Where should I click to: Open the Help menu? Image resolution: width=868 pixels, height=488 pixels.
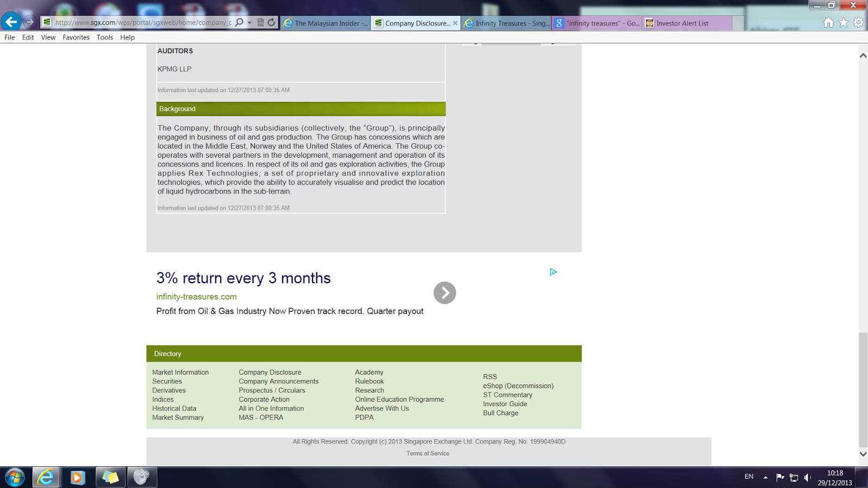point(127,37)
